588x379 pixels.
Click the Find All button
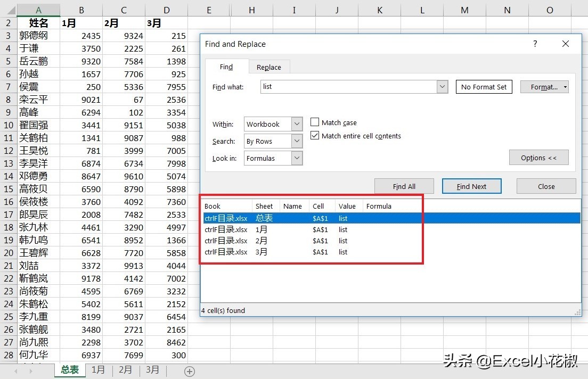tap(404, 186)
